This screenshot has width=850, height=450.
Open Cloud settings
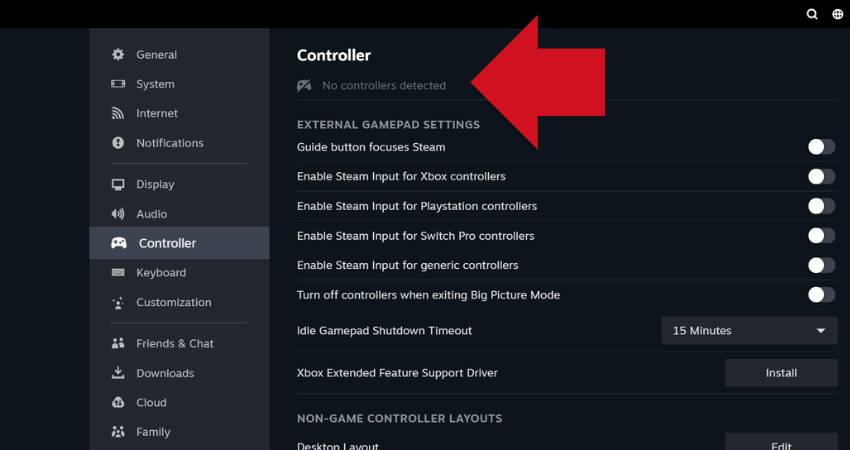(x=179, y=402)
